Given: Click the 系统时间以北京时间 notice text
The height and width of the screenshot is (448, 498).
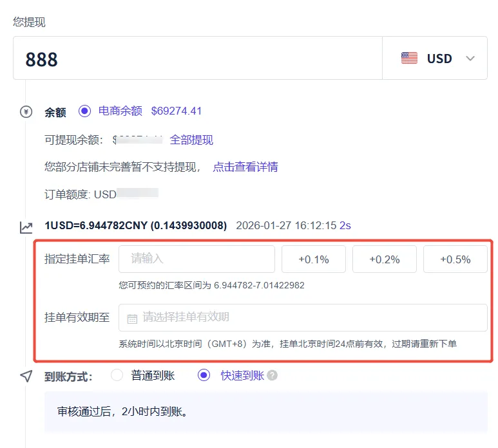Looking at the screenshot, I should 288,344.
